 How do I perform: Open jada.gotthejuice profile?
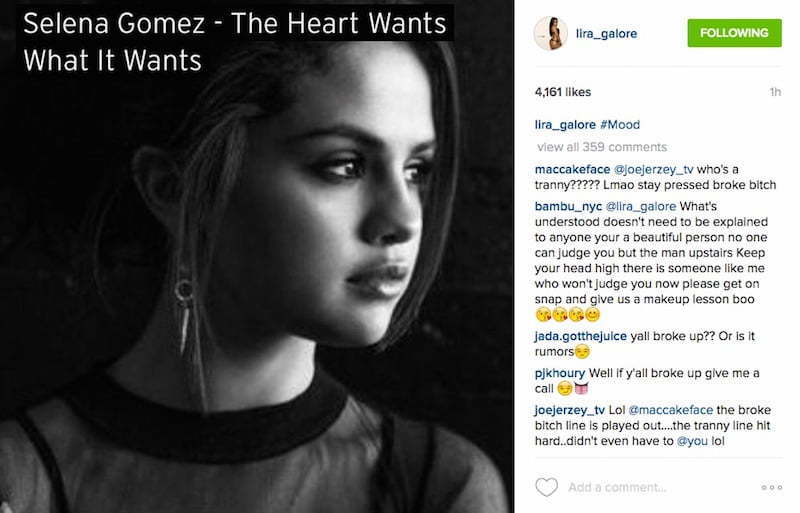(x=581, y=336)
